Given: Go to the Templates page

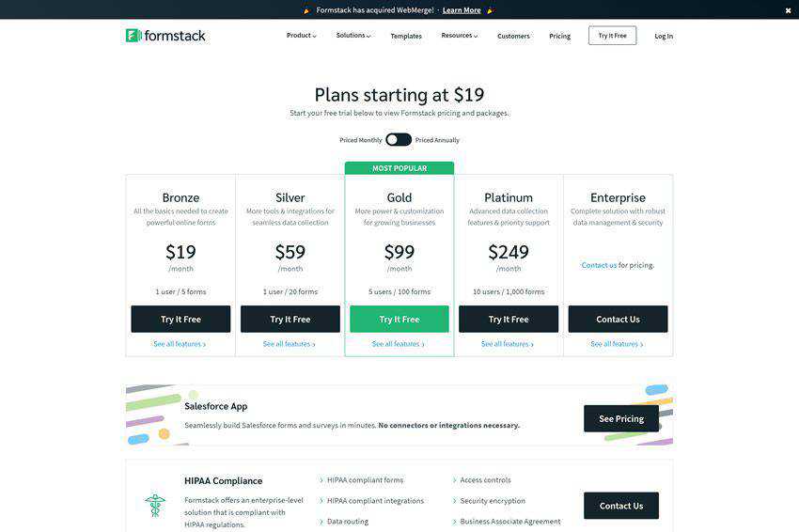Looking at the screenshot, I should coord(406,36).
